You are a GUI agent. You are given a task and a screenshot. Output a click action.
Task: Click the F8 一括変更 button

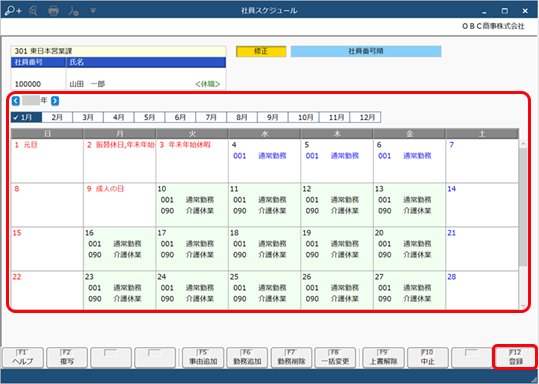335,358
